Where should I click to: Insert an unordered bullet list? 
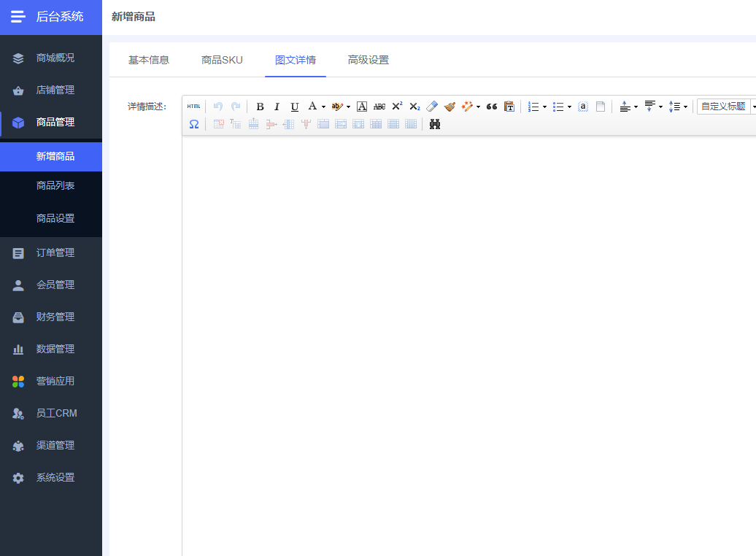[558, 107]
